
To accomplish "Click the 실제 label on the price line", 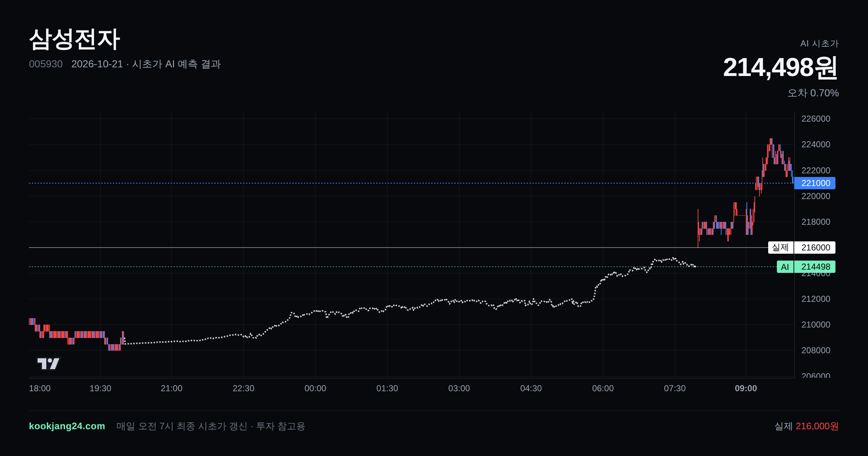I will [x=780, y=248].
